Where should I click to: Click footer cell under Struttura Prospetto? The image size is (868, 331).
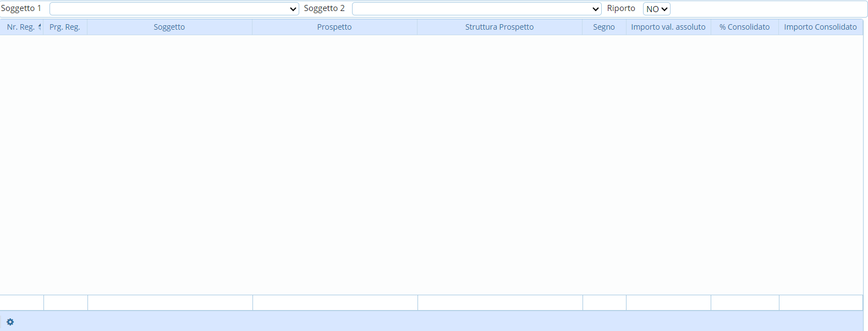500,303
